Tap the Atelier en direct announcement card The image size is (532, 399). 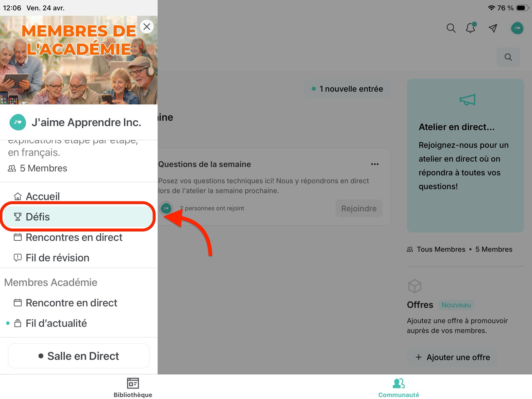pyautogui.click(x=465, y=156)
